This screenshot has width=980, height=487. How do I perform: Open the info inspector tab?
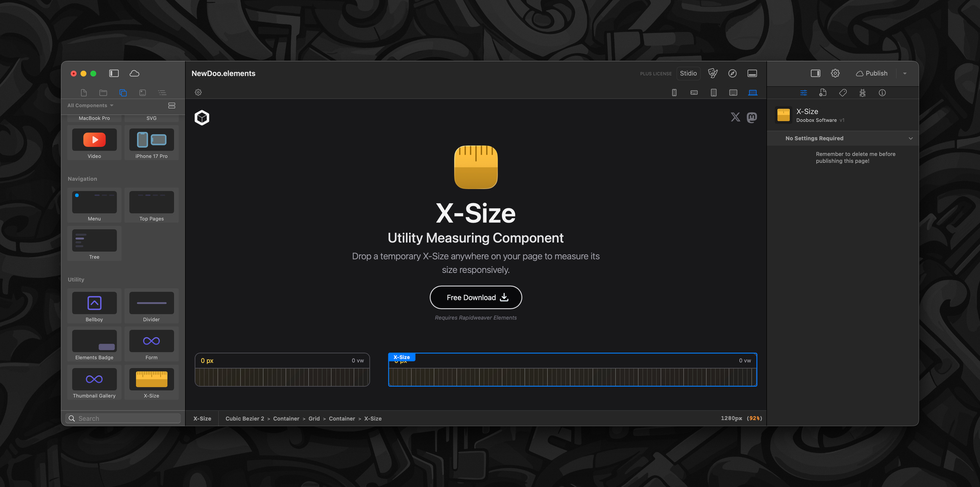coord(882,93)
